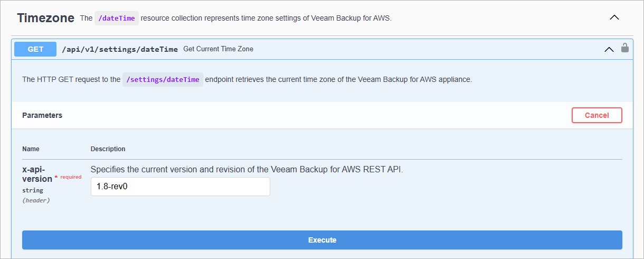
Task: Click the (header) parameter location label
Action: click(36, 200)
